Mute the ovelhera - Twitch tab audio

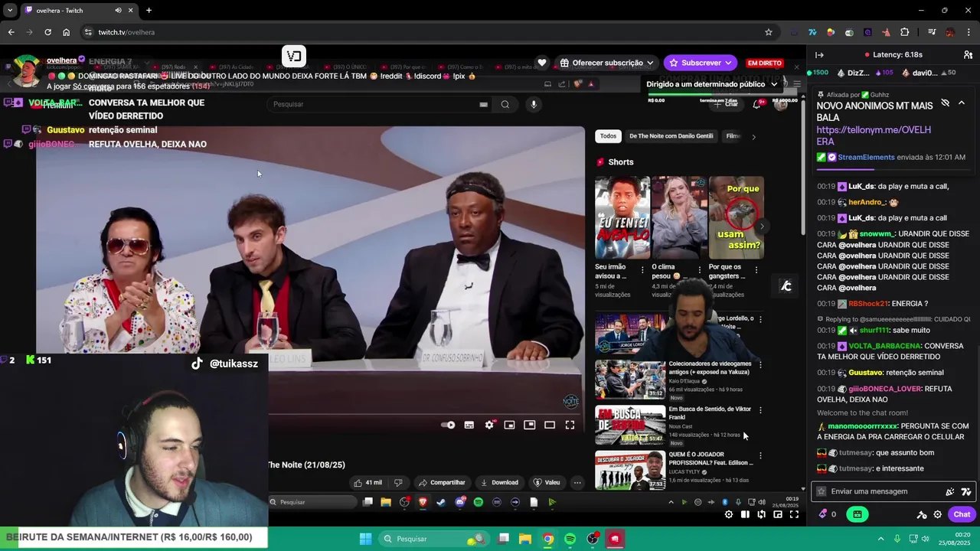[118, 11]
